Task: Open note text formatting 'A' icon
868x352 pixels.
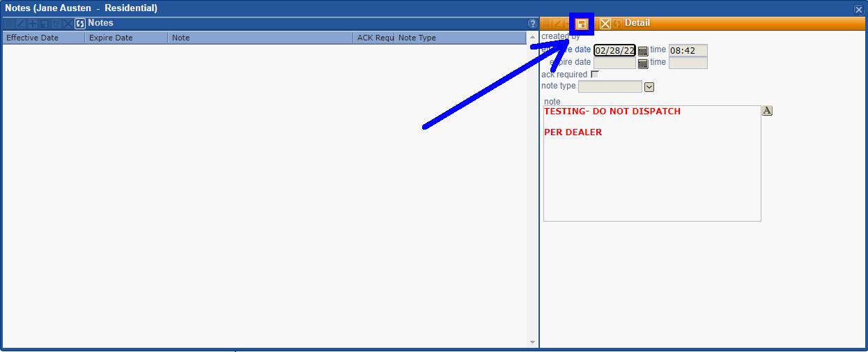Action: [x=767, y=111]
